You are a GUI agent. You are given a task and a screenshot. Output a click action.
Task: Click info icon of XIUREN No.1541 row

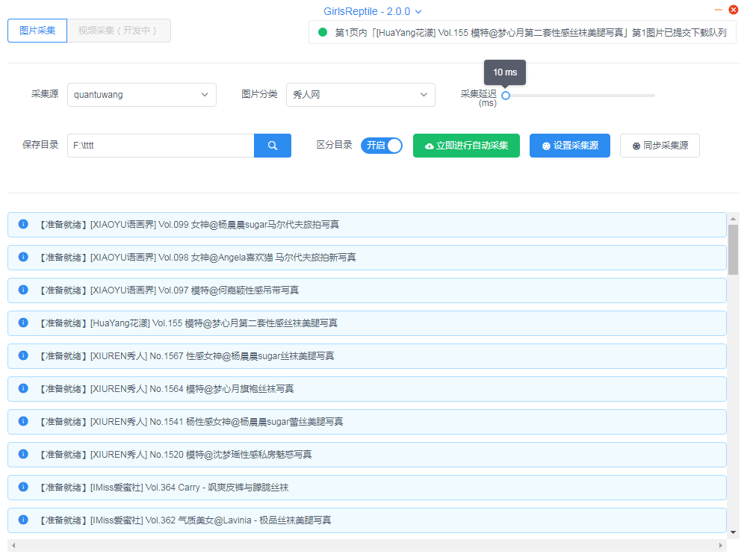23,421
